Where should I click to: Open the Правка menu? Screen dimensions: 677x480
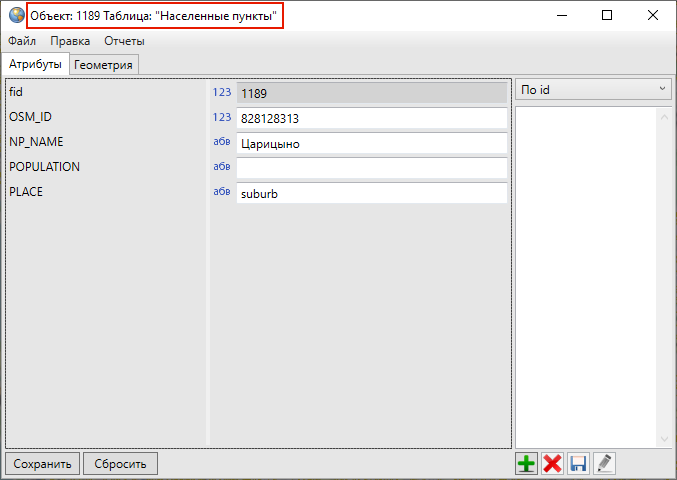click(x=70, y=41)
